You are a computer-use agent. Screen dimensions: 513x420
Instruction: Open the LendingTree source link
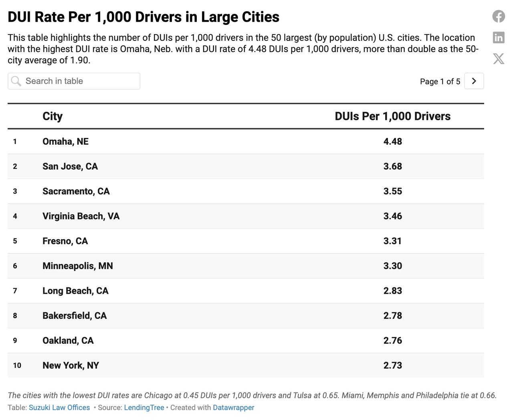pyautogui.click(x=144, y=408)
